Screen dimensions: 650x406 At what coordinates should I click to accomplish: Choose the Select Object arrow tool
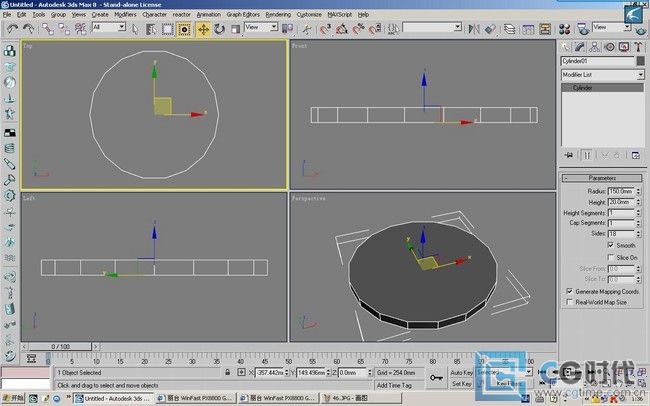tap(135, 29)
